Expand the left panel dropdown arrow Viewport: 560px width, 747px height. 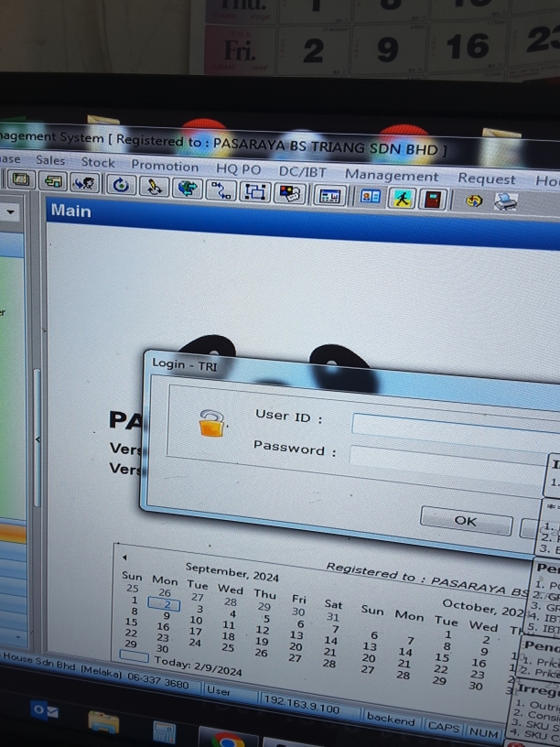(10, 212)
